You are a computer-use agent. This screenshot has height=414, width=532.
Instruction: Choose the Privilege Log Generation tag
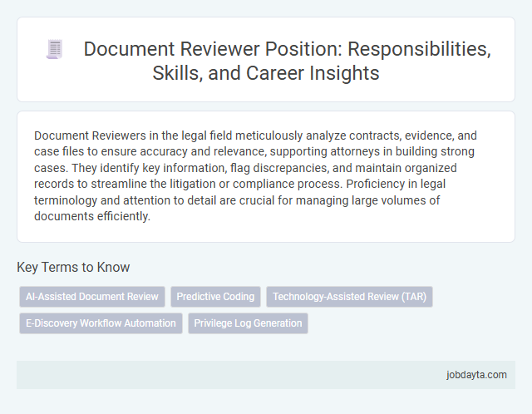point(248,323)
